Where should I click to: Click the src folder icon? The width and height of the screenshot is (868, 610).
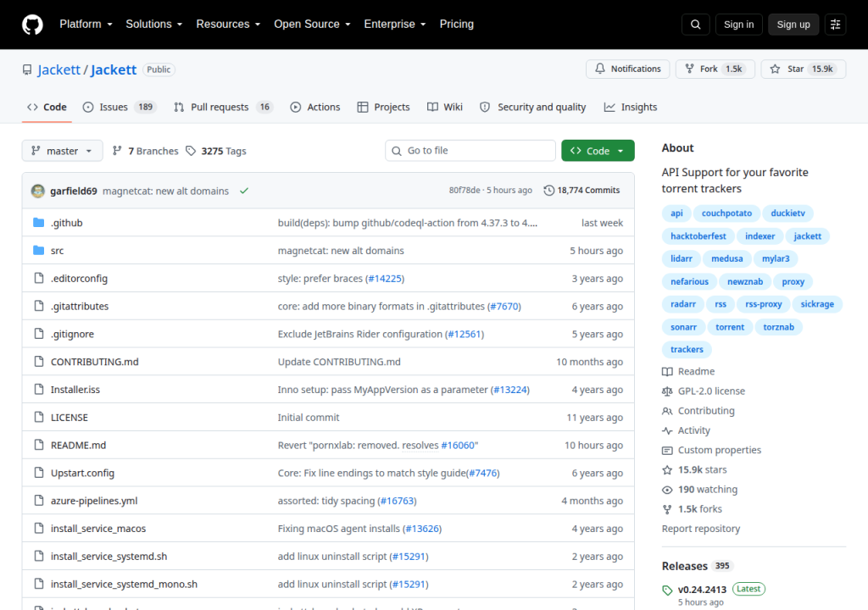pos(38,250)
